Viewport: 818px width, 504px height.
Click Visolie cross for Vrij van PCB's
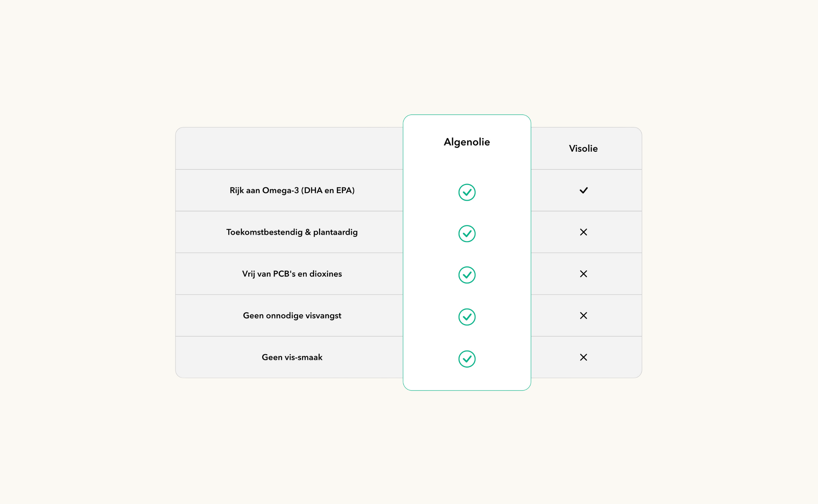coord(584,274)
